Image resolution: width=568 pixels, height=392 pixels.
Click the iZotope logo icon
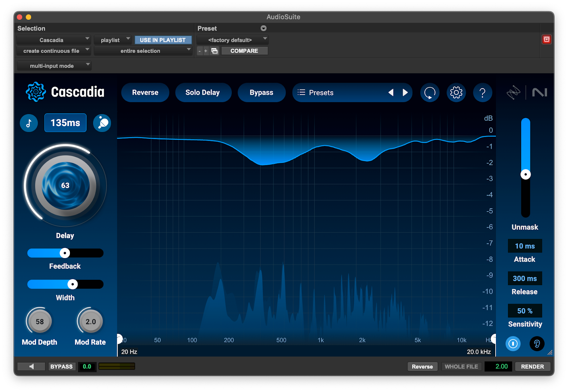(513, 93)
